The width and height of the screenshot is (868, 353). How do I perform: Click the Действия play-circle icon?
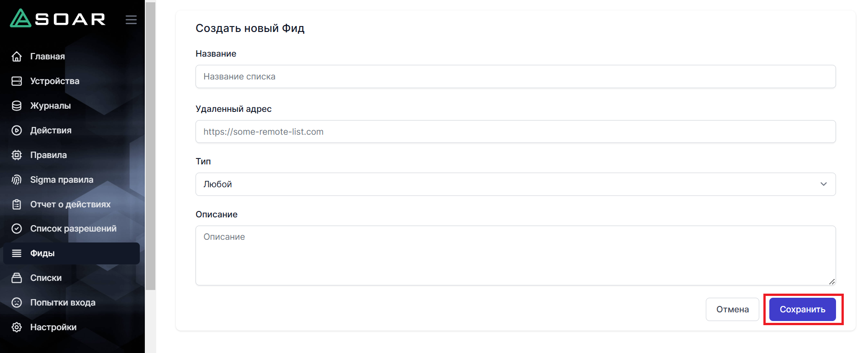17,131
